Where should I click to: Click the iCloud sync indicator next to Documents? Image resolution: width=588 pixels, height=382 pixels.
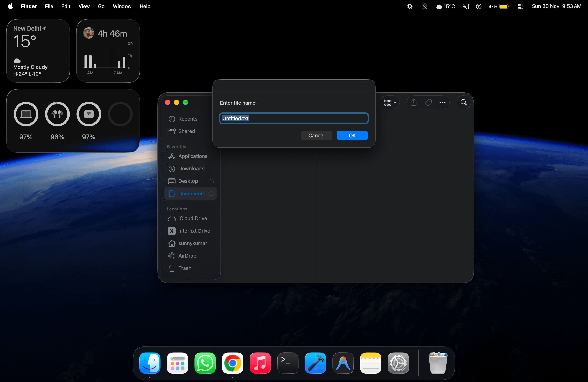[x=211, y=194]
